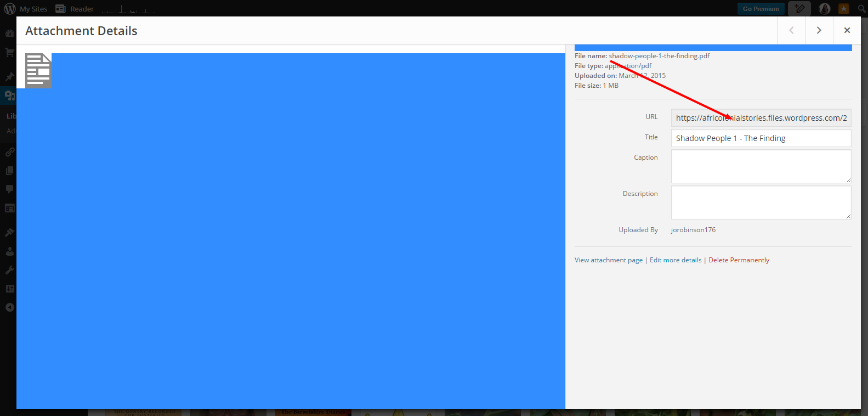Click the Go Premium button

(x=761, y=9)
